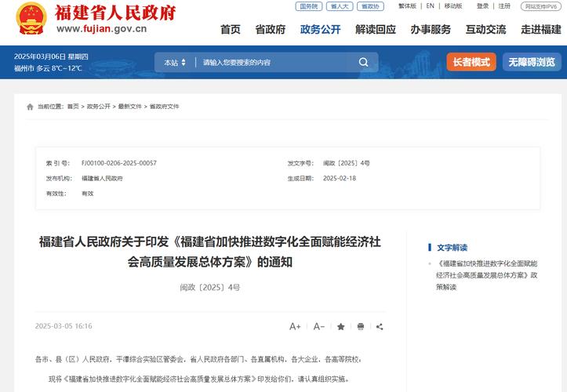Enable 无障碍浏览 accessibility mode

coord(532,62)
